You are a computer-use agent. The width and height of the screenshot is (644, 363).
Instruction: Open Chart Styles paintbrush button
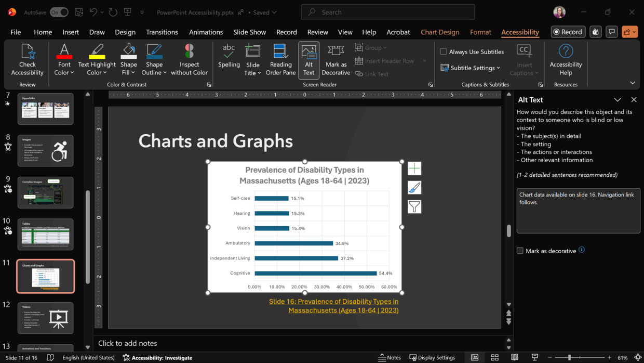(414, 188)
